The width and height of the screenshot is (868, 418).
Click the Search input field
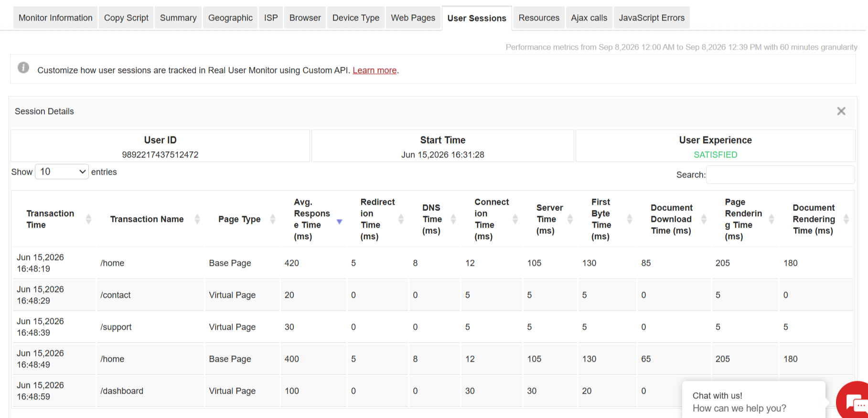781,175
